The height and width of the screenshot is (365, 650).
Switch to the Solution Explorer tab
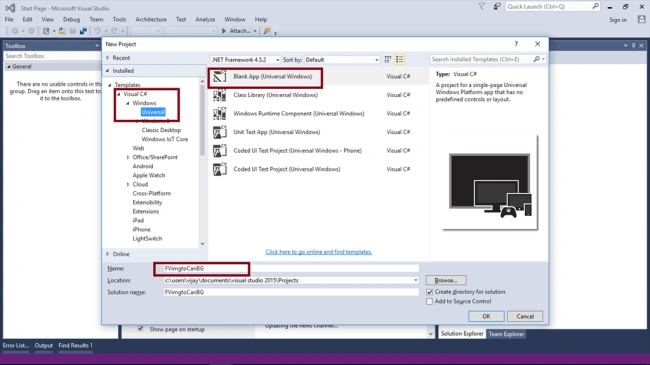[x=462, y=334]
